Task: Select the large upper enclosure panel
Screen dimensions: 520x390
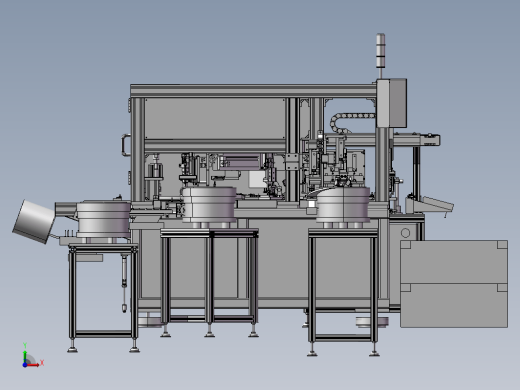Action: point(215,118)
